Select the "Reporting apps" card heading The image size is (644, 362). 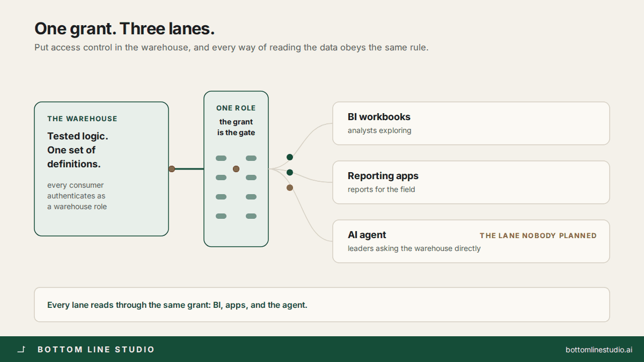click(x=383, y=176)
